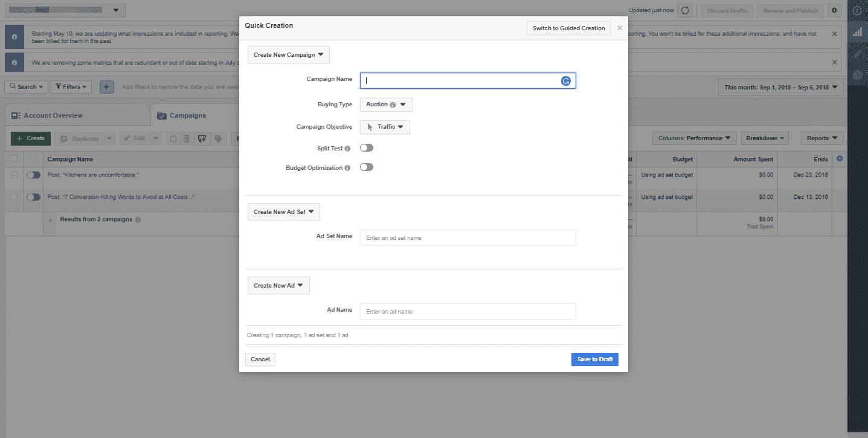Click the bar chart icon in right sidebar
868x438 pixels.
857,32
